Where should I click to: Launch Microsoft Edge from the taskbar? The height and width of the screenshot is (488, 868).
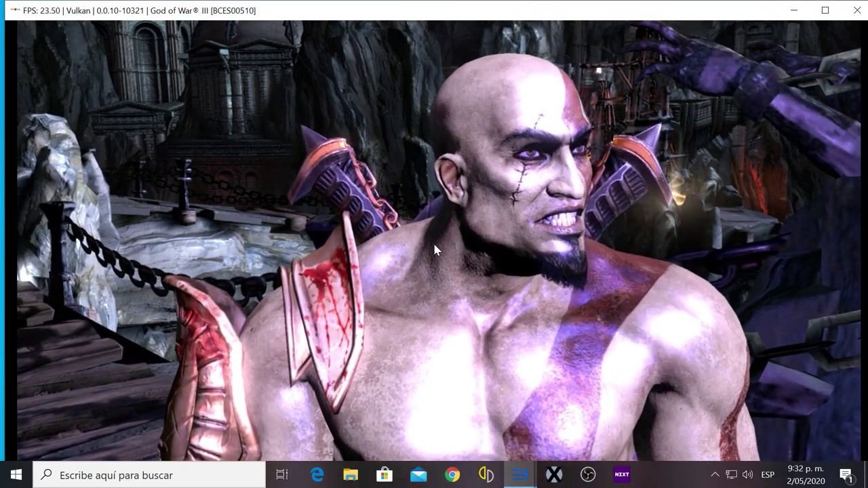pyautogui.click(x=317, y=474)
